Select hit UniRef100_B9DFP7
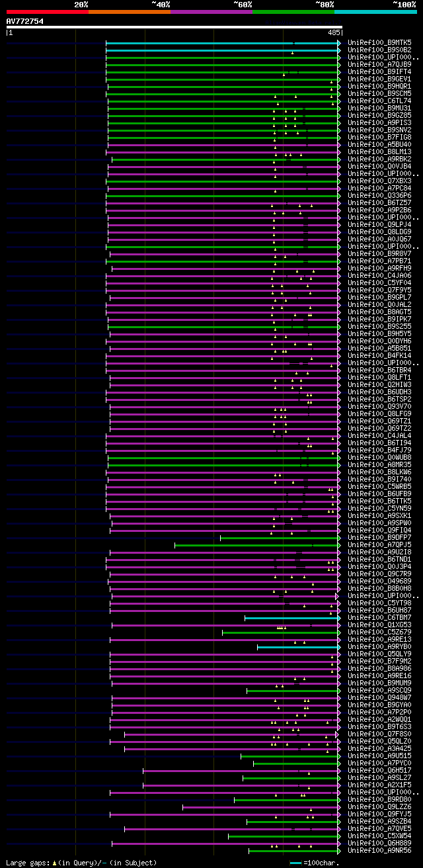 (x=379, y=537)
